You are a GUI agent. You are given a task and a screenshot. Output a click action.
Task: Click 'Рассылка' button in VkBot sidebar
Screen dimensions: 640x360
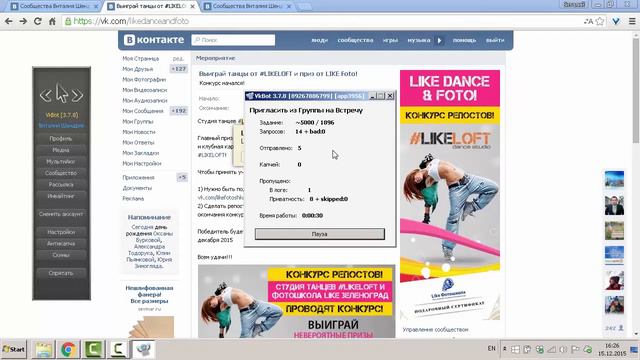(x=61, y=184)
